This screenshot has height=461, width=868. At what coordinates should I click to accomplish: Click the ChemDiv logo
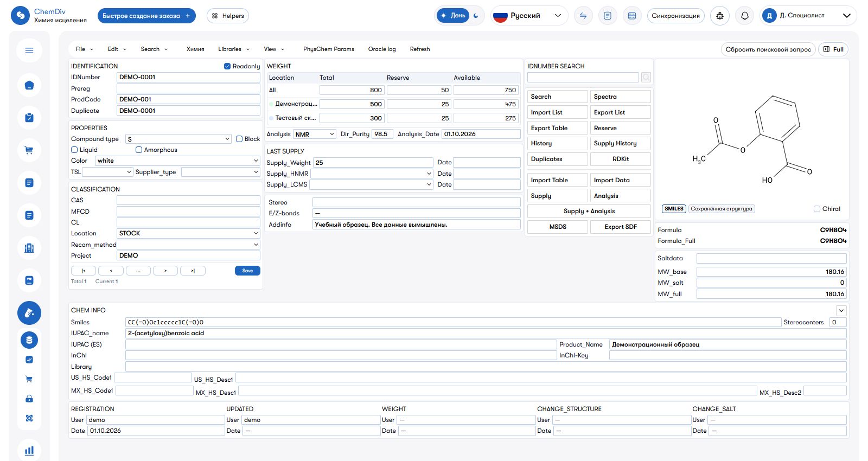coord(20,16)
